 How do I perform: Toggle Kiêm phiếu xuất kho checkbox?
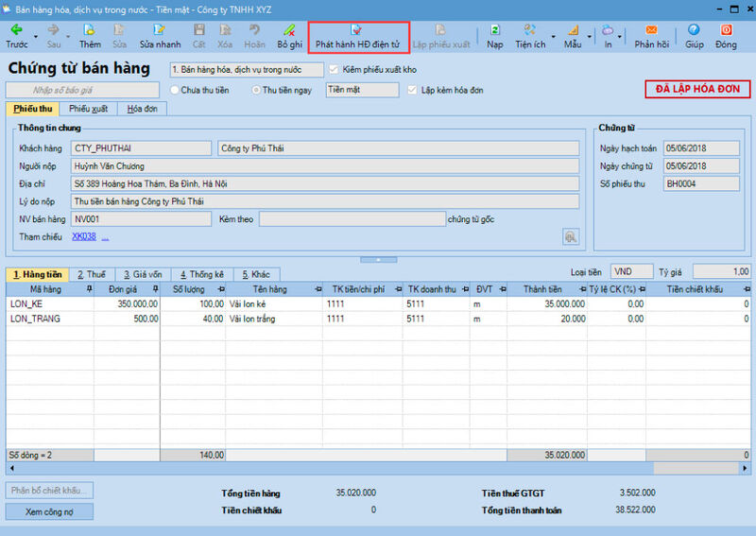(x=334, y=69)
